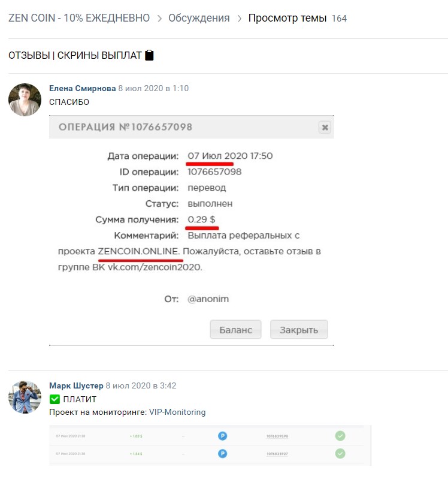Open Елена Смирнова author name link
This screenshot has width=448, height=482.
83,88
